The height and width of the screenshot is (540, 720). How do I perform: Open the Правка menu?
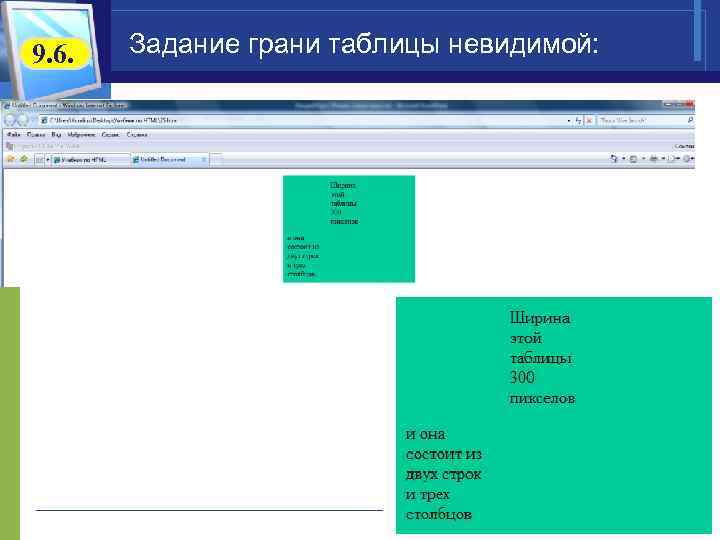pyautogui.click(x=36, y=135)
